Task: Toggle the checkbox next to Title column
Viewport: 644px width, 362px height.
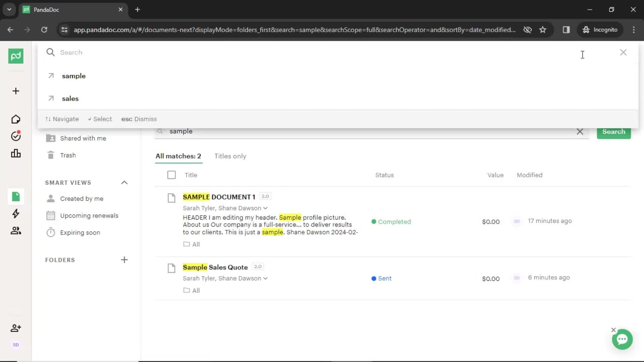Action: click(x=171, y=175)
